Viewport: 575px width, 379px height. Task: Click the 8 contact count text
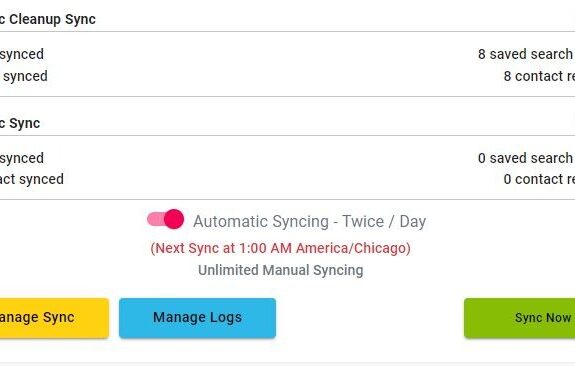(x=539, y=76)
